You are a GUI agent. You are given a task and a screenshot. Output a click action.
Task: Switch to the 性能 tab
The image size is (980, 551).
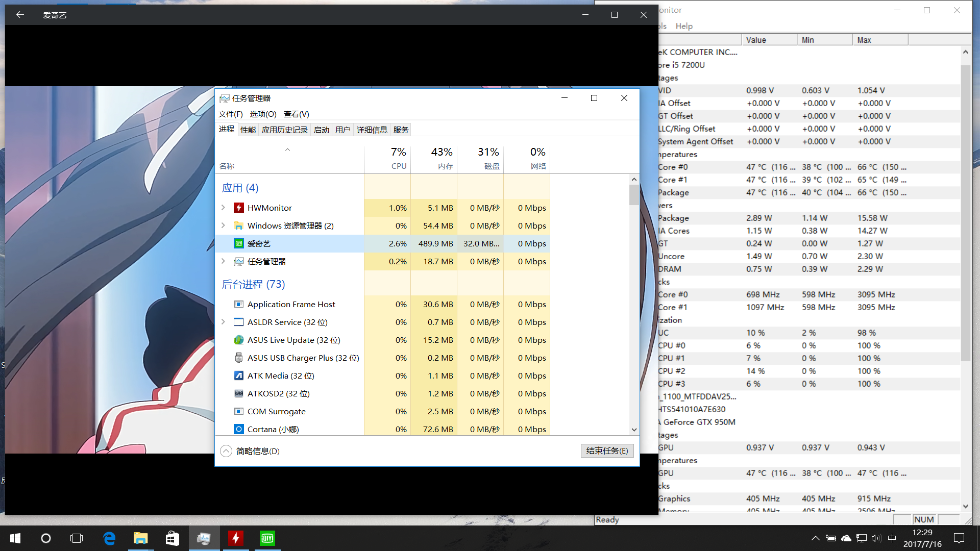pos(248,130)
